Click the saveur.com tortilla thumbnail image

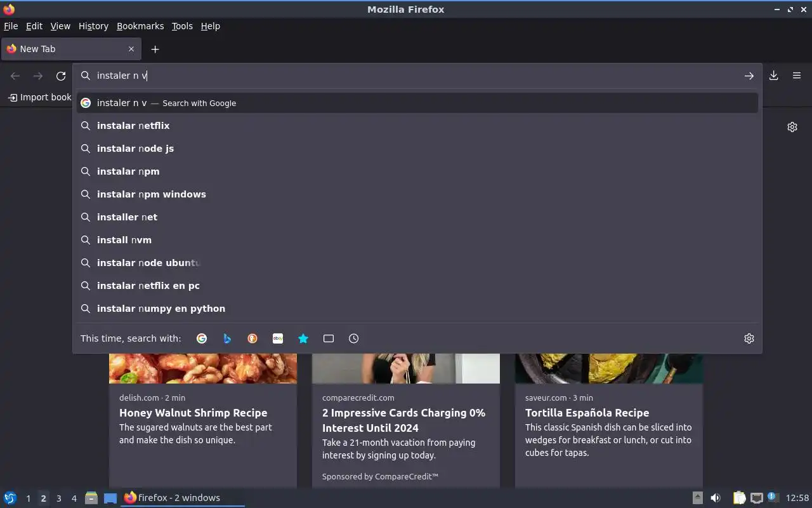click(609, 368)
